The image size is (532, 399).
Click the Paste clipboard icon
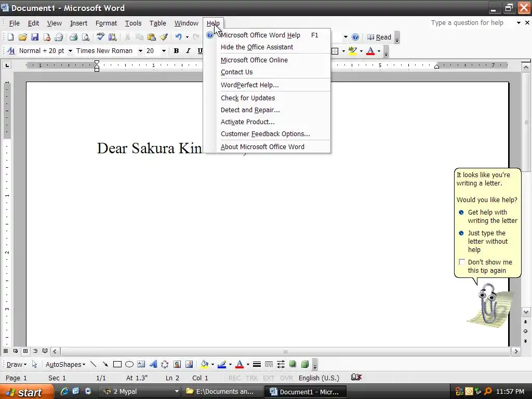(151, 37)
